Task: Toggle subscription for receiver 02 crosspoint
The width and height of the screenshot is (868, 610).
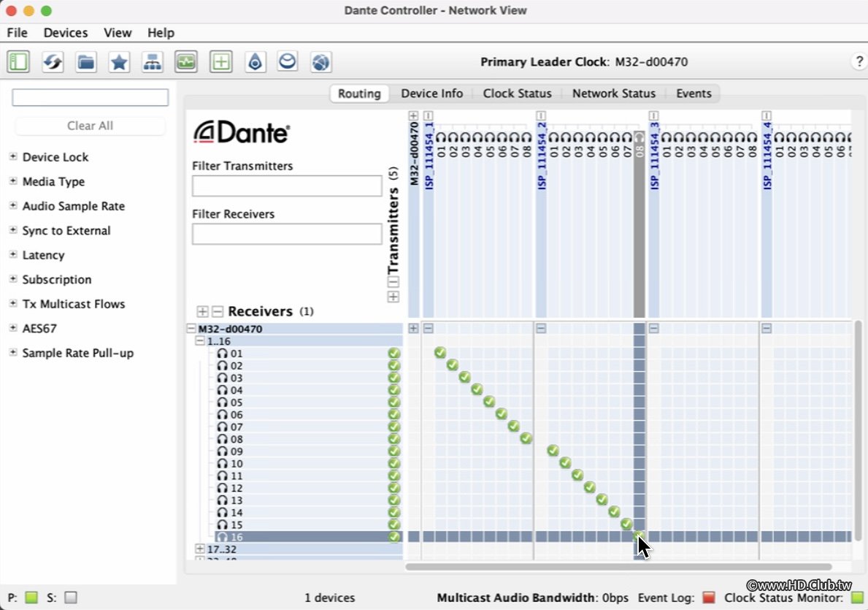Action: click(453, 365)
